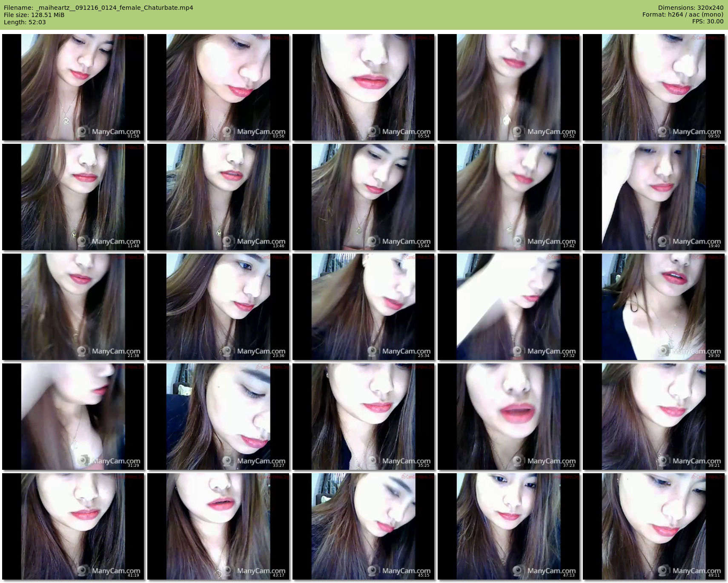The width and height of the screenshot is (728, 583).
Task: Click the FPS 30.00 label
Action: (x=708, y=21)
